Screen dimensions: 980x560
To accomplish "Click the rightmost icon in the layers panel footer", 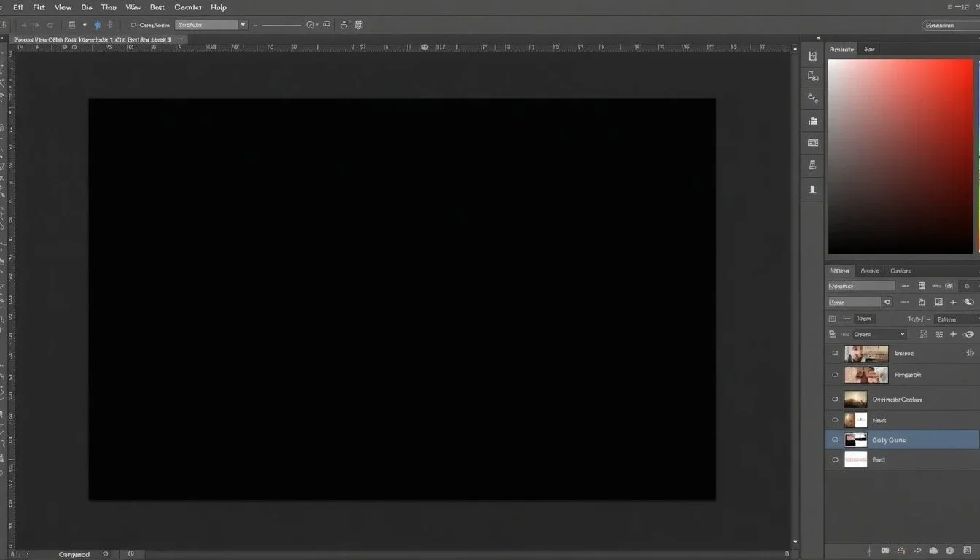I will pos(965,551).
